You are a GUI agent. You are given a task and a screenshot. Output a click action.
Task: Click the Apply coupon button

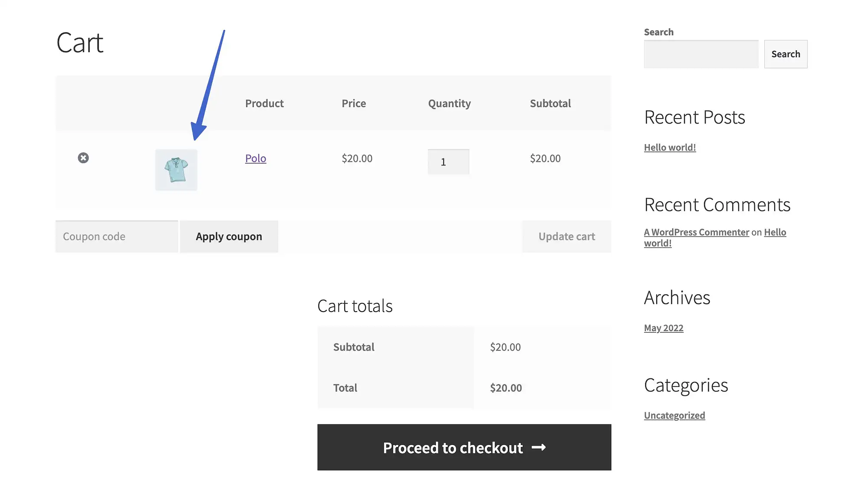tap(229, 236)
